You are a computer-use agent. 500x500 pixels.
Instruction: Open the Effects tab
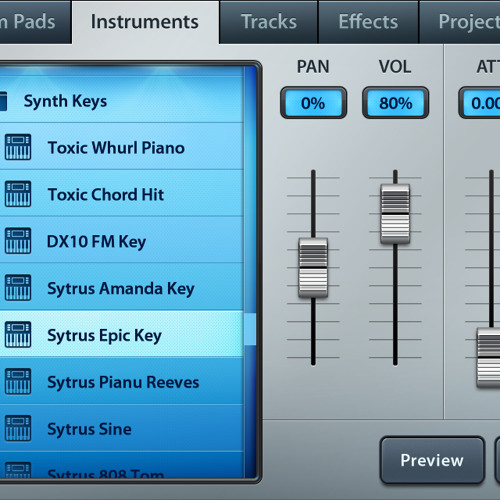(x=368, y=22)
